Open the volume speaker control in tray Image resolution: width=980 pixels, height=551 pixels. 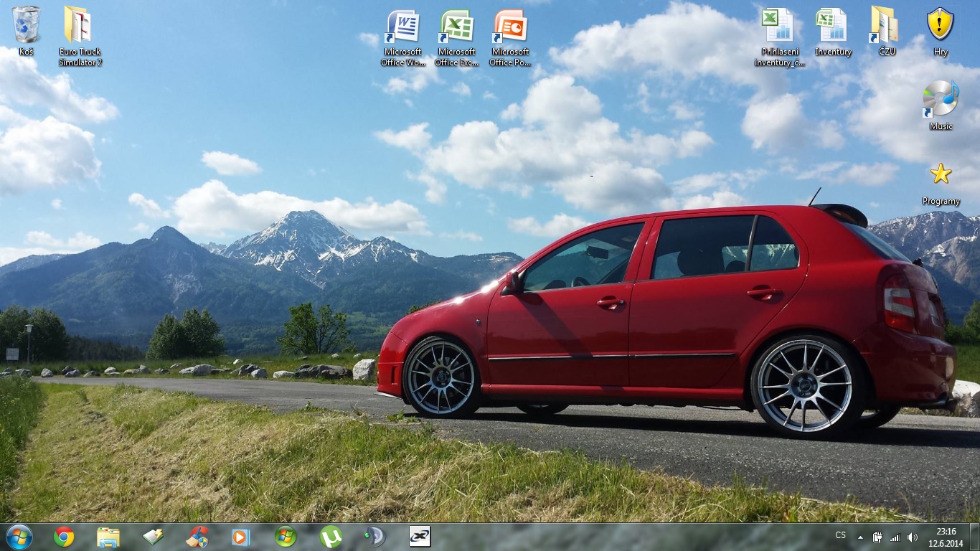pos(912,537)
